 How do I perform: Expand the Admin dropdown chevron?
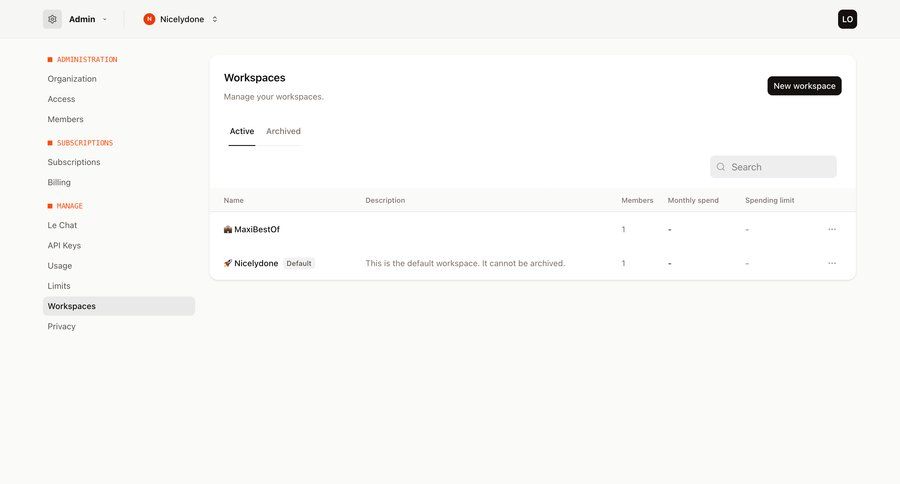[x=105, y=19]
